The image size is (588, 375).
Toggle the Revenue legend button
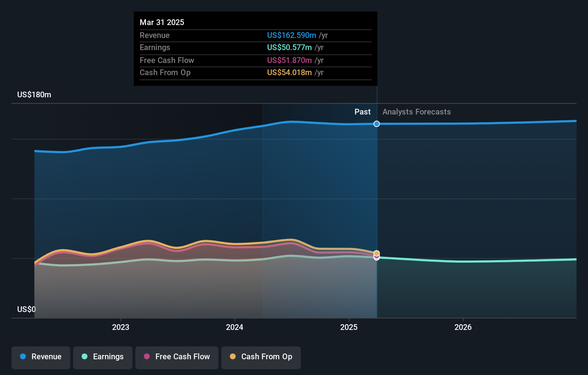(41, 357)
